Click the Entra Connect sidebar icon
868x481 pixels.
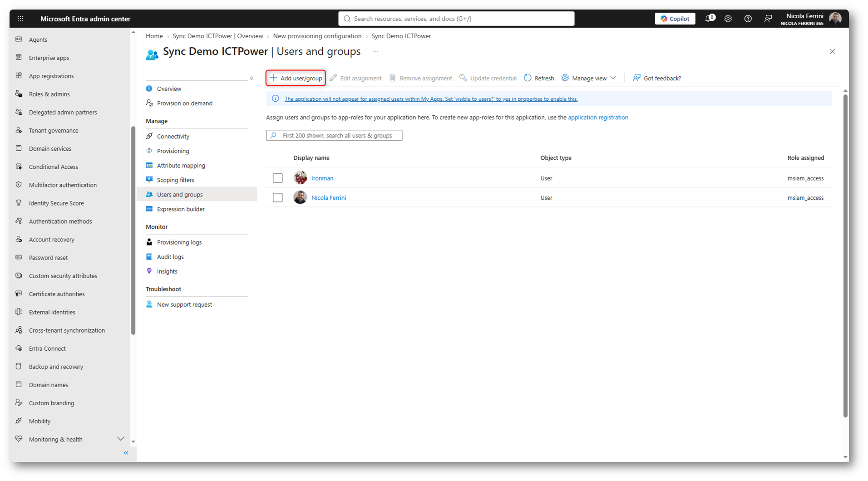(19, 348)
